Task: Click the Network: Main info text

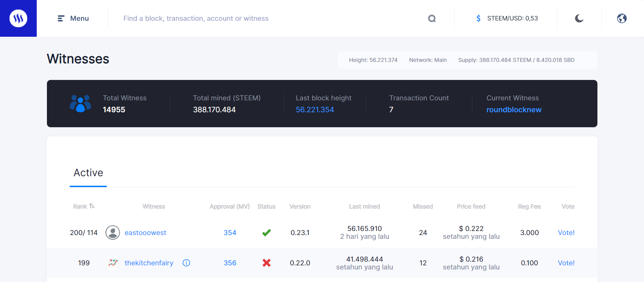Action: [x=428, y=60]
